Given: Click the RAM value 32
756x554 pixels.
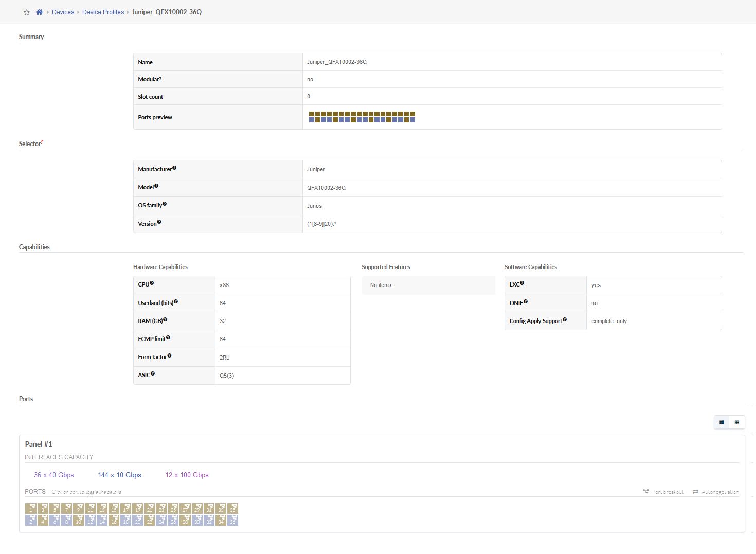Looking at the screenshot, I should (x=223, y=321).
